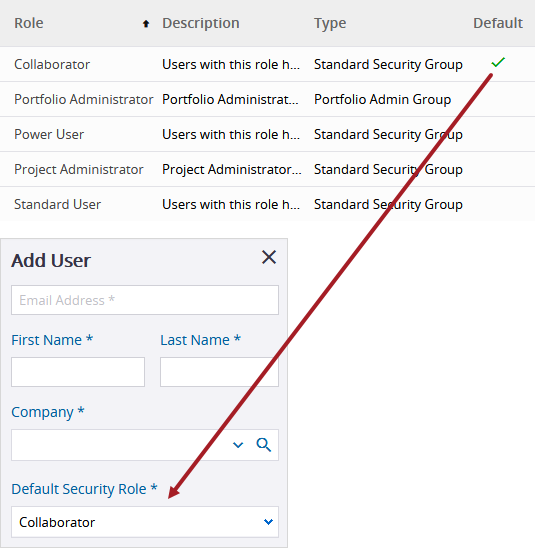Sort by the Type column header
Viewport: 535px width, 548px height.
(330, 23)
